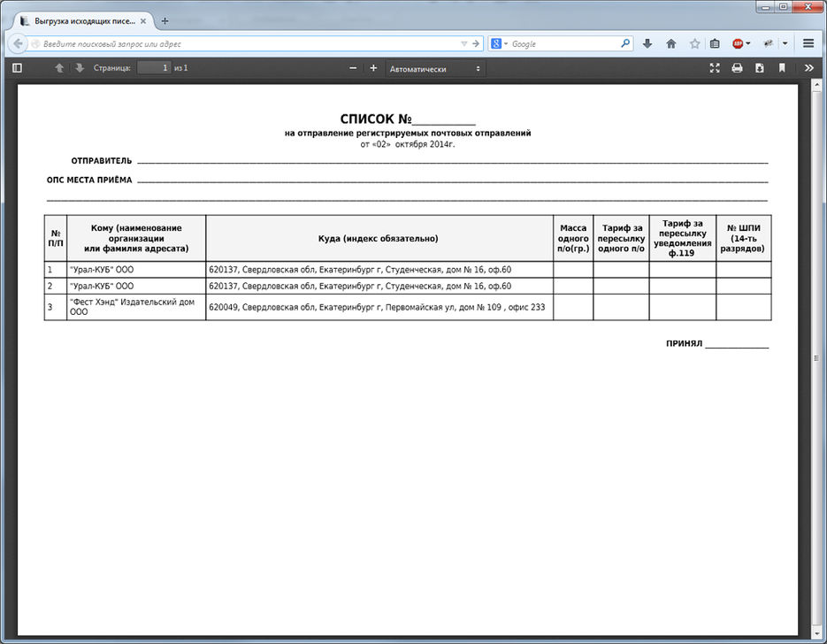Go to Firefox home page
This screenshot has width=827, height=644.
pyautogui.click(x=671, y=43)
